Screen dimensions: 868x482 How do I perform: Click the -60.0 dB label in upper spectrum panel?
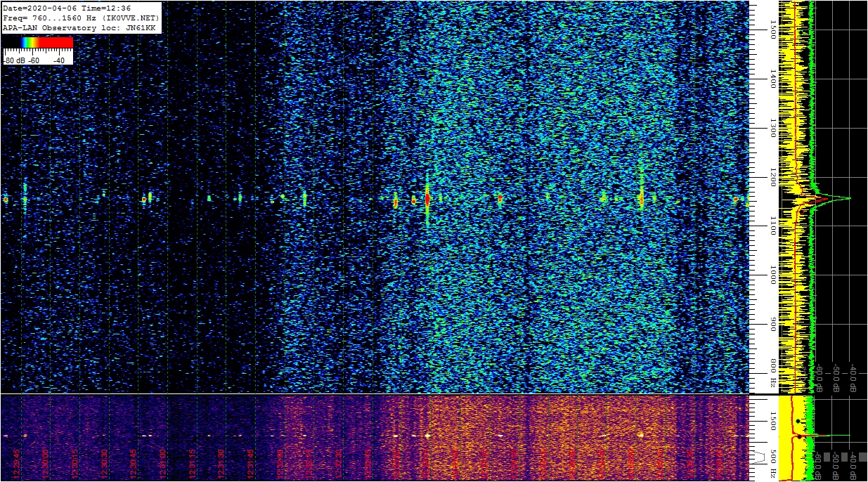tap(820, 377)
